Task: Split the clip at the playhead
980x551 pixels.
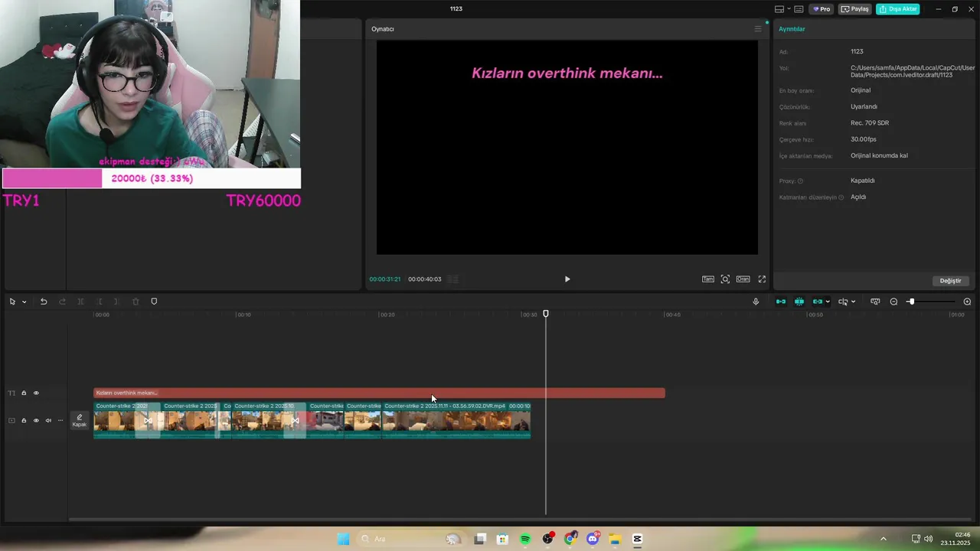Action: coord(80,302)
